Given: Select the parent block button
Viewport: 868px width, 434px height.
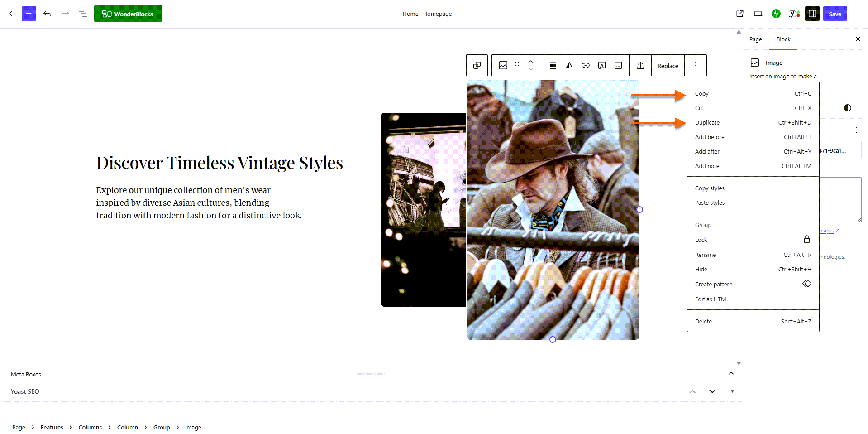Looking at the screenshot, I should [477, 65].
